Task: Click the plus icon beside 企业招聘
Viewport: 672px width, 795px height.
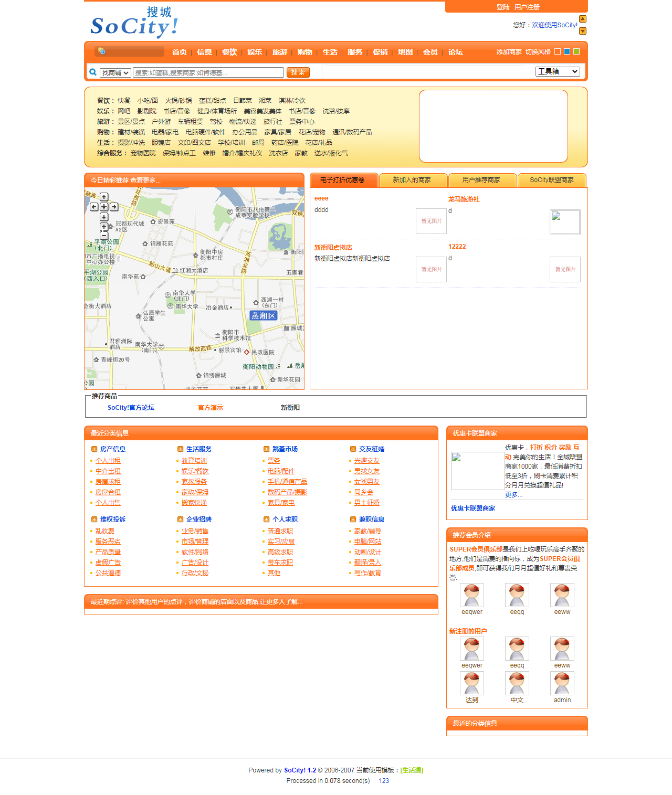Action: pyautogui.click(x=180, y=520)
